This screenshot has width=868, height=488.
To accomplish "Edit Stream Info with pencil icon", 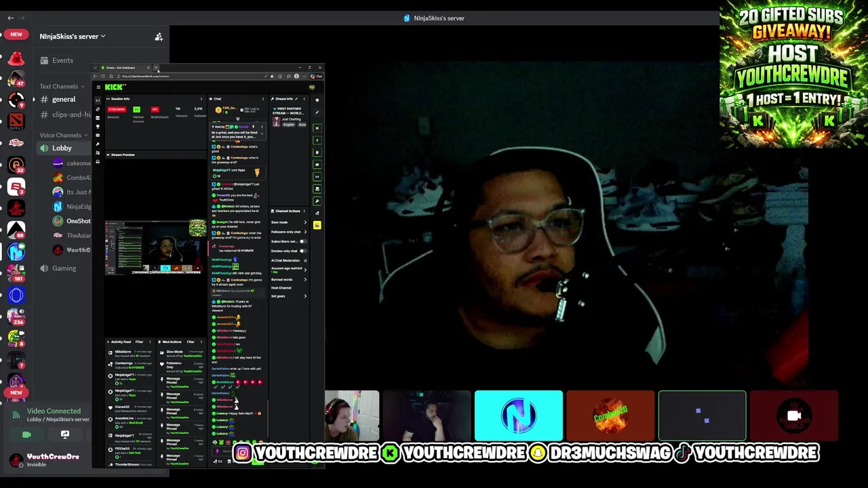I will tap(296, 99).
